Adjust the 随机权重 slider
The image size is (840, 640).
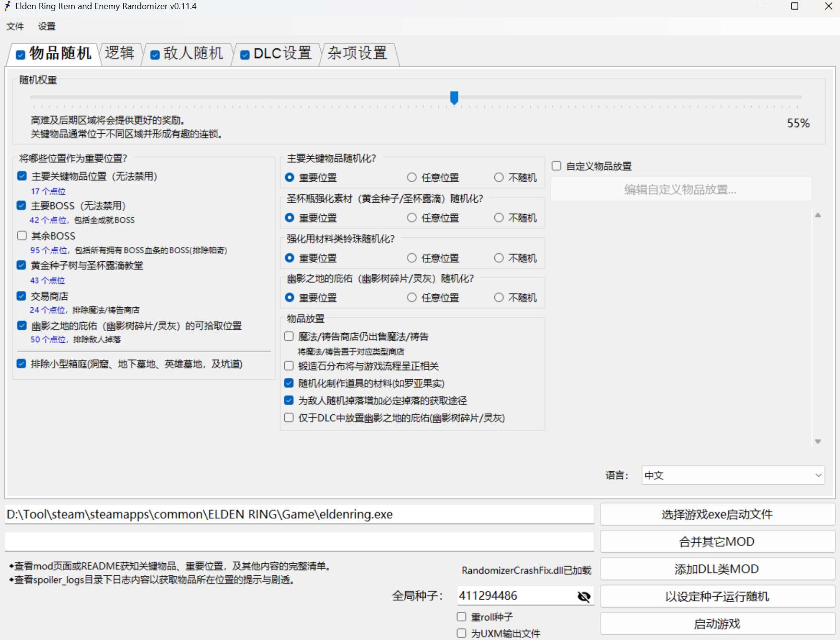455,98
